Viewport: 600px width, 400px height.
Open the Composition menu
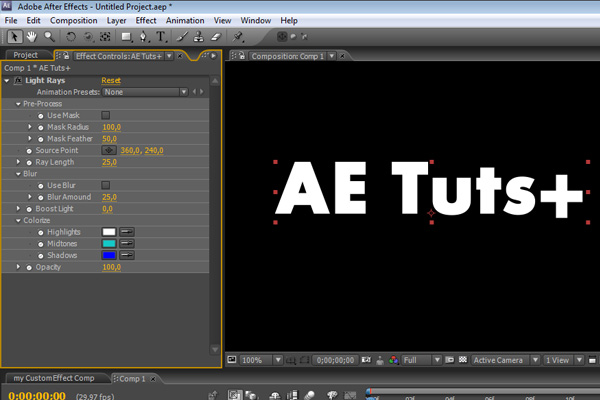pos(73,20)
